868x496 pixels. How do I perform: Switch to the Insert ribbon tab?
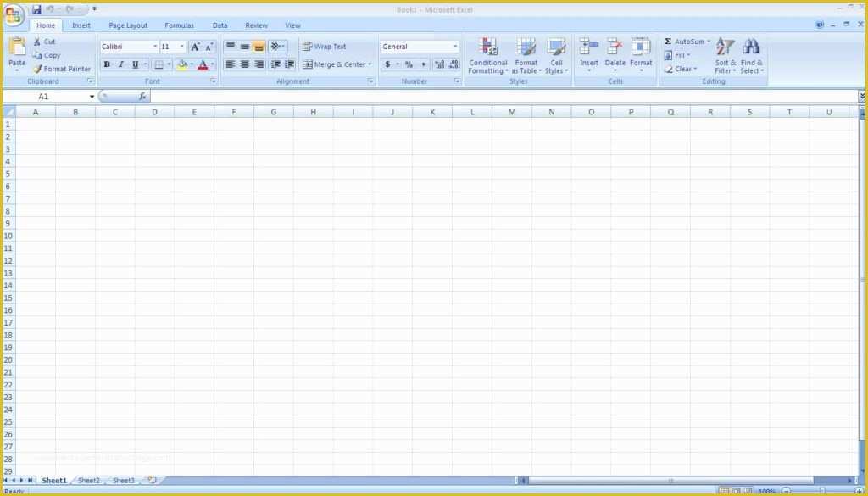[x=81, y=25]
